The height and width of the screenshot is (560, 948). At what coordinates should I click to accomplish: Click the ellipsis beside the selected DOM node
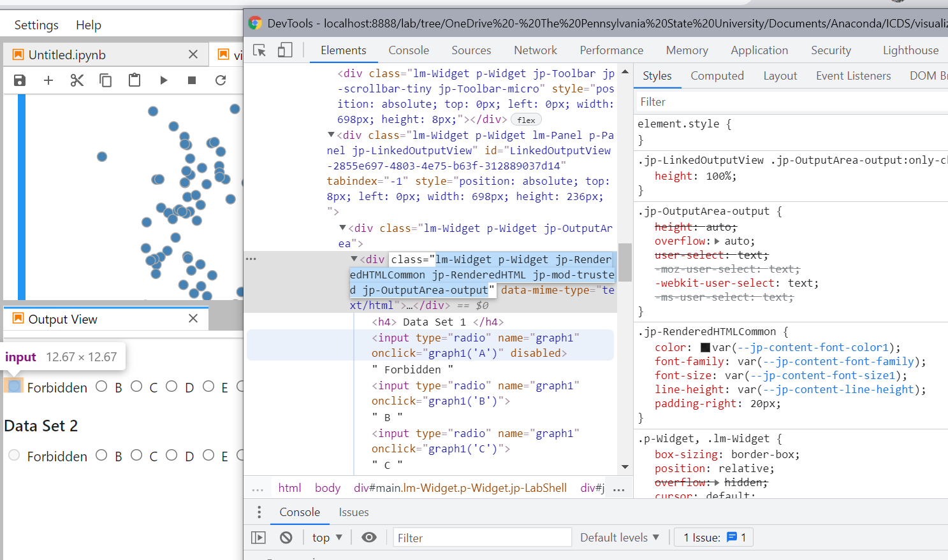point(251,259)
